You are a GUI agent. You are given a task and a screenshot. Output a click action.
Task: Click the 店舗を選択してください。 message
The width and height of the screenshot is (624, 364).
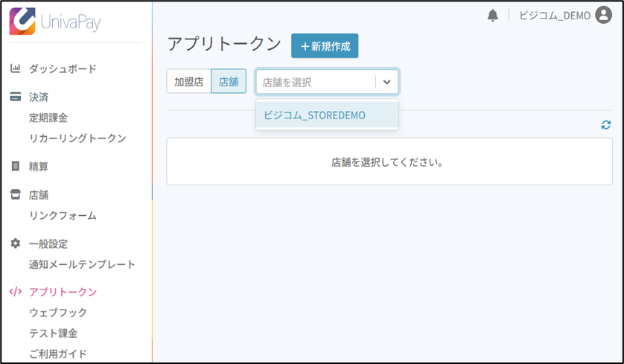(x=388, y=162)
